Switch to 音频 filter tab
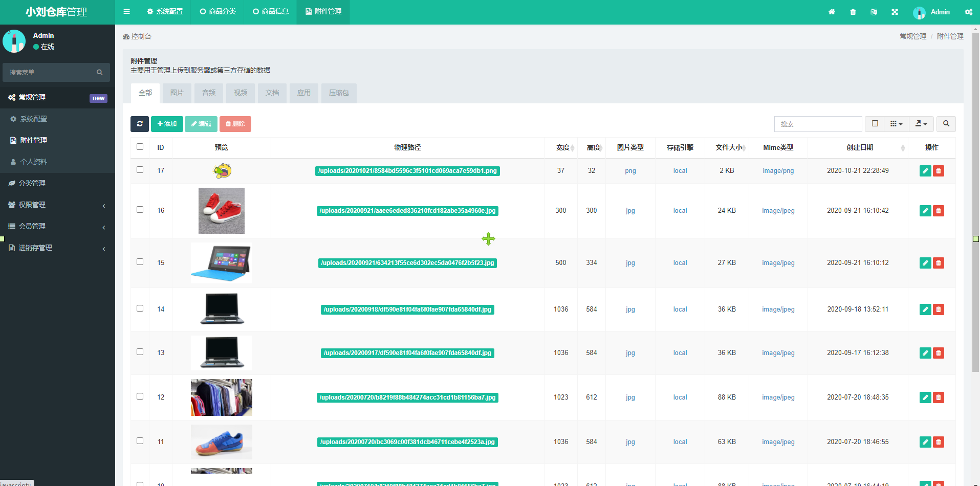Image resolution: width=980 pixels, height=486 pixels. (209, 93)
